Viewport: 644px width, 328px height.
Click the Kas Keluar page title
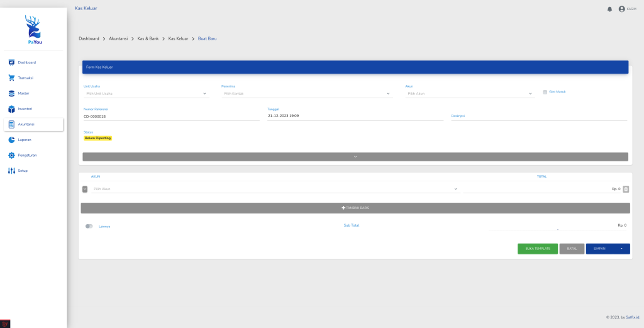86,8
